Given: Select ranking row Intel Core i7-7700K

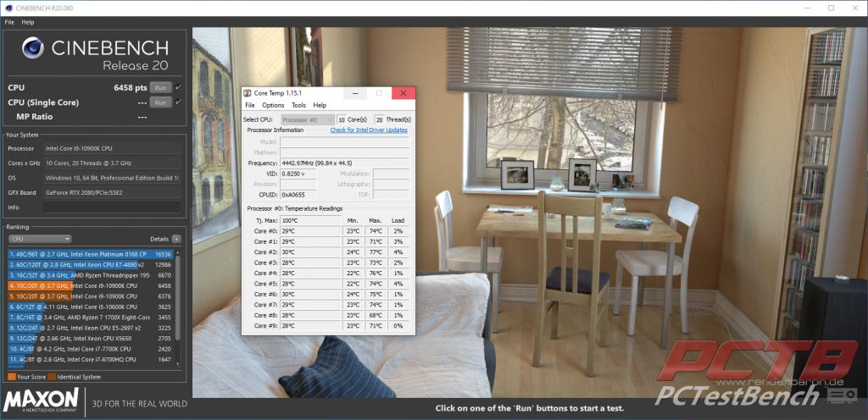Looking at the screenshot, I should click(91, 349).
